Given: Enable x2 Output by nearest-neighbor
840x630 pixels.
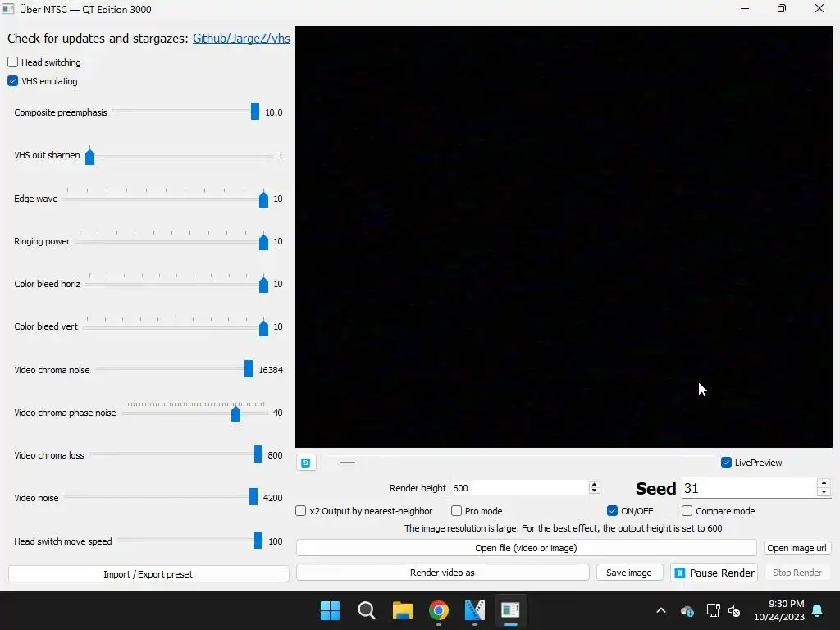Looking at the screenshot, I should coord(301,511).
